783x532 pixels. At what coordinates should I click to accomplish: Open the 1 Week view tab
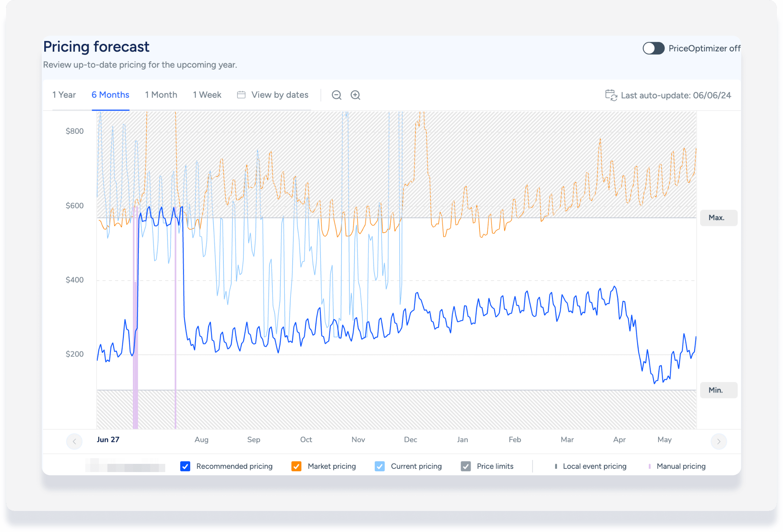(x=207, y=95)
